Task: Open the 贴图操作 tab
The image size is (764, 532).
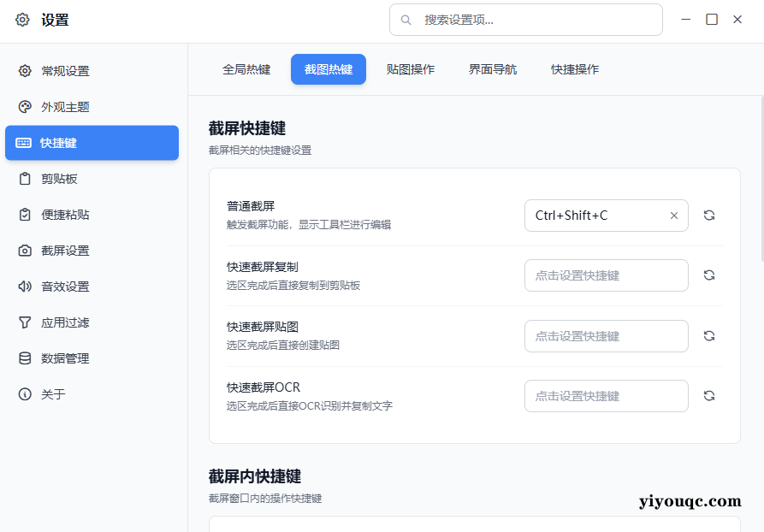Action: [411, 69]
